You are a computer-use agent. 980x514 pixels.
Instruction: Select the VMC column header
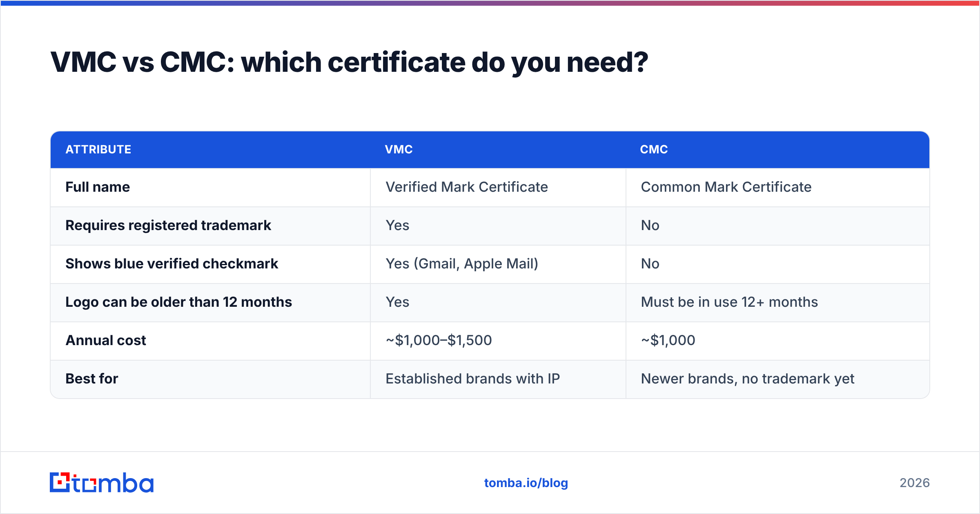click(399, 149)
